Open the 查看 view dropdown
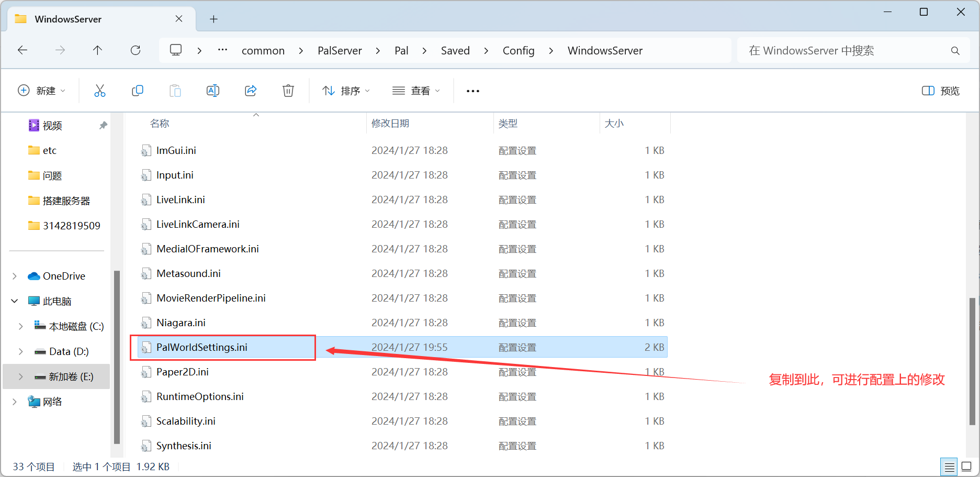 coord(416,91)
